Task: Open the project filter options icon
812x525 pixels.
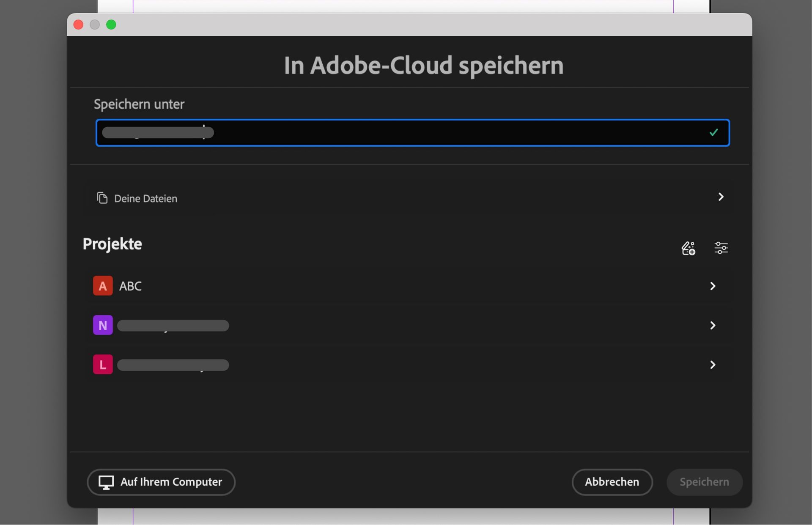Action: click(721, 248)
